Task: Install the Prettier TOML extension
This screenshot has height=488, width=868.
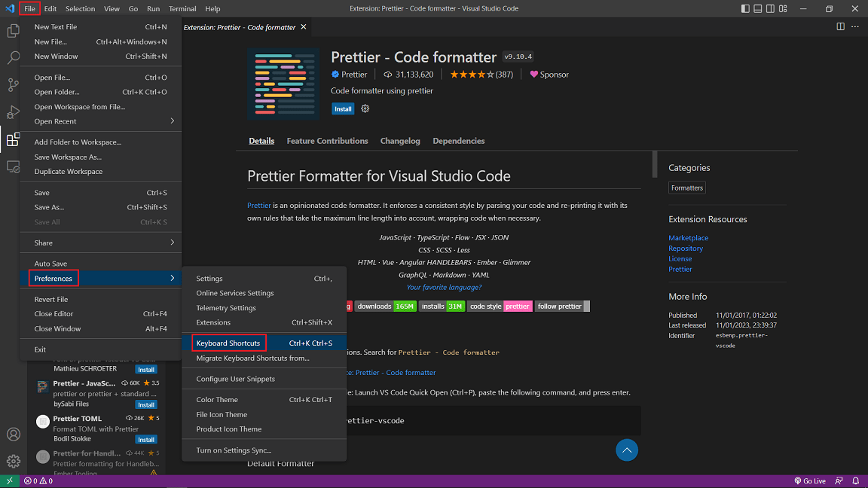Action: pyautogui.click(x=146, y=439)
